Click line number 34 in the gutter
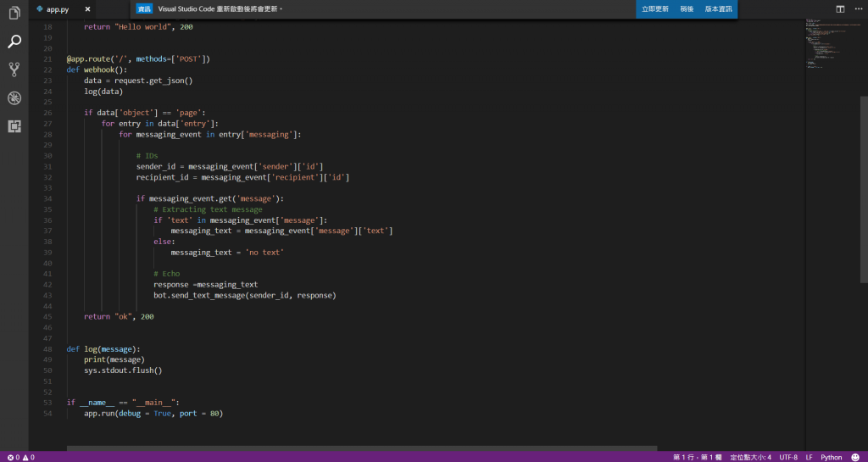Image resolution: width=868 pixels, height=462 pixels. pyautogui.click(x=47, y=199)
